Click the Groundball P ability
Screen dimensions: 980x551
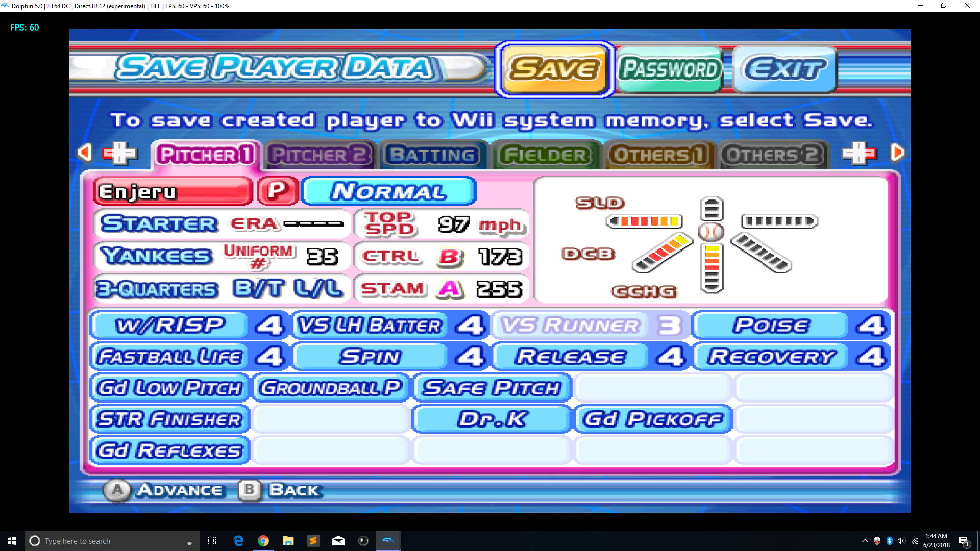click(x=331, y=388)
